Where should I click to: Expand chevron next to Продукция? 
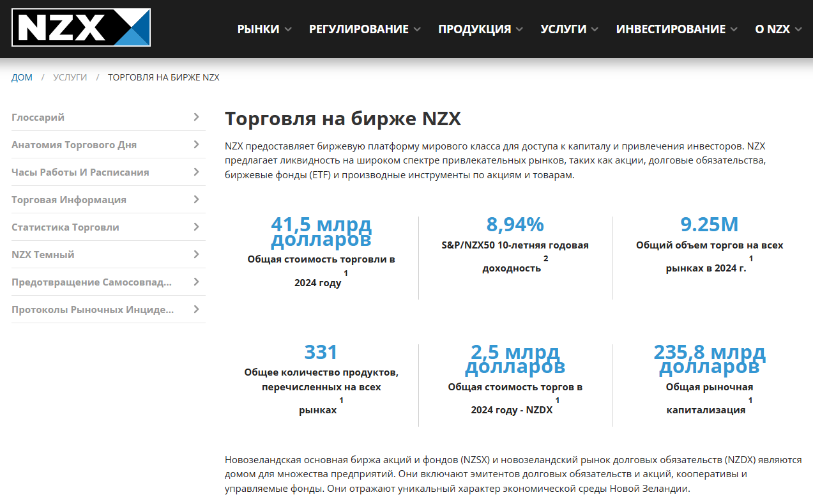click(x=519, y=29)
